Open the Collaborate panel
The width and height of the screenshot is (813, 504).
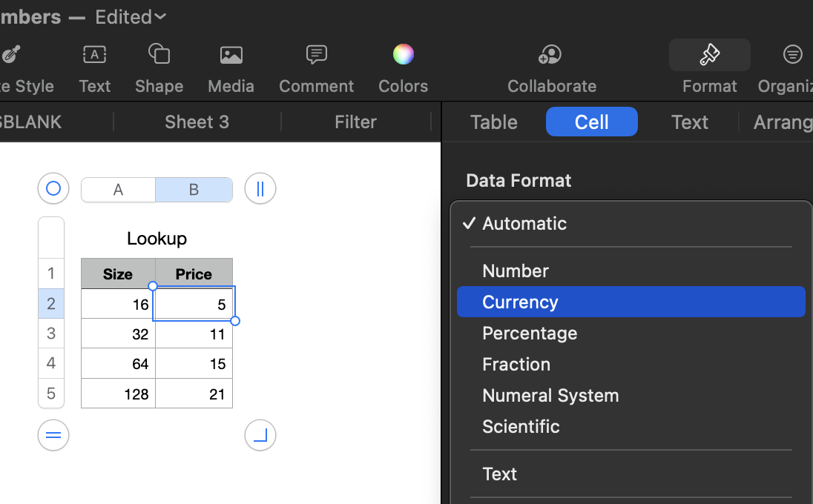pyautogui.click(x=551, y=54)
